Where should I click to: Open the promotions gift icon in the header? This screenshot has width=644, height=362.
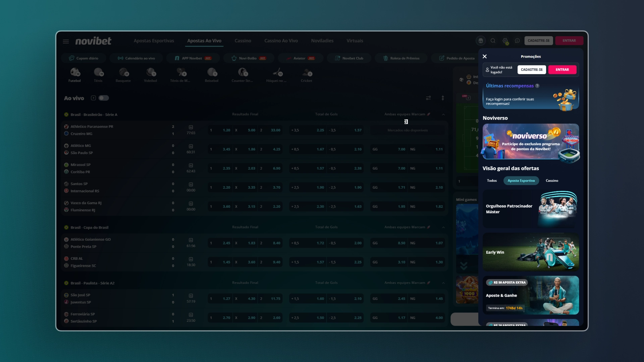point(481,41)
